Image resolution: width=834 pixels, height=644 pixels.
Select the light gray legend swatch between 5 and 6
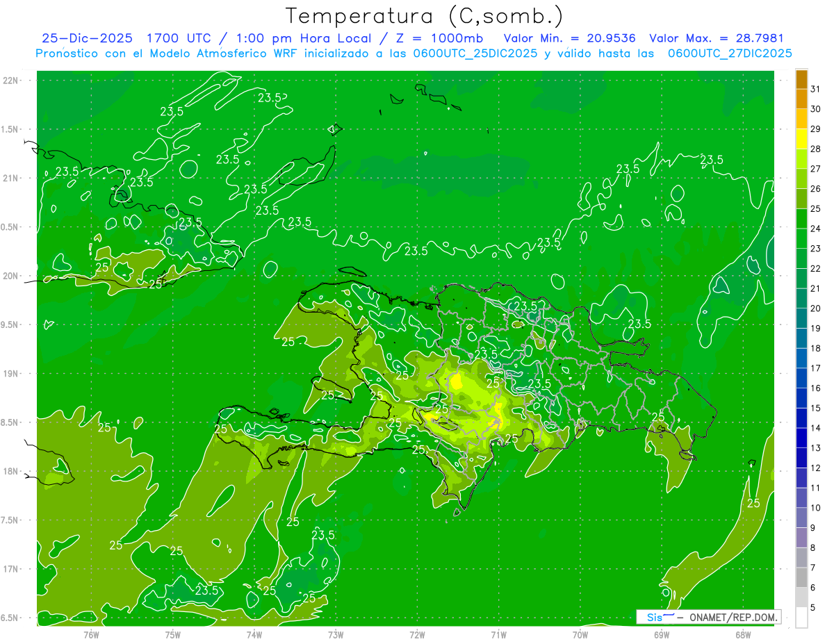click(801, 597)
